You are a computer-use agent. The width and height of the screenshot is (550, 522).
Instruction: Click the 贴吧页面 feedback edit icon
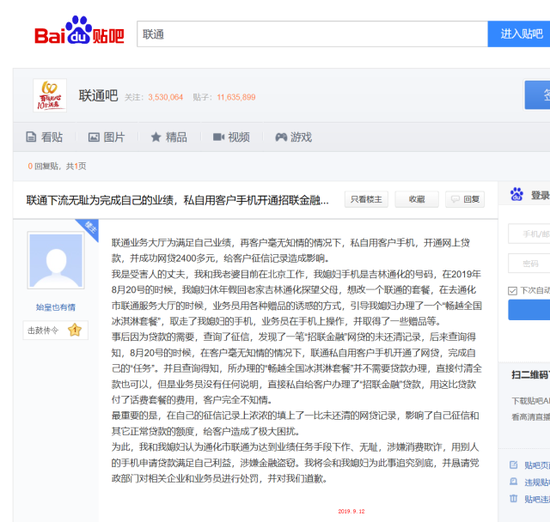tap(514, 465)
